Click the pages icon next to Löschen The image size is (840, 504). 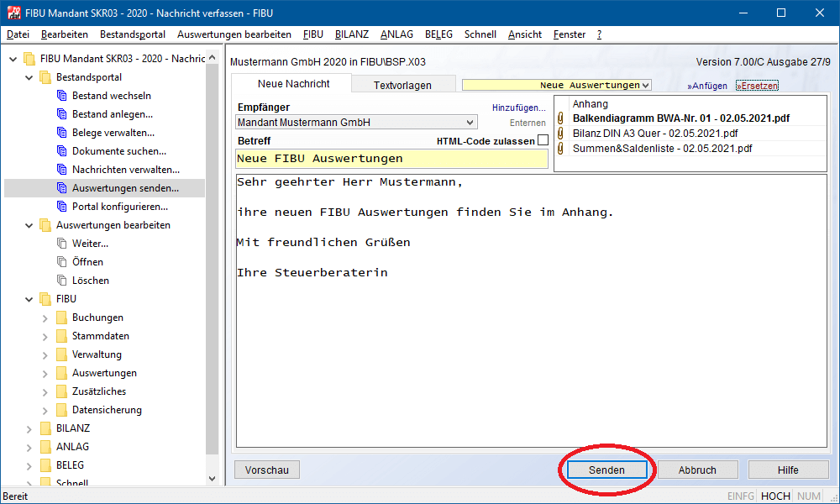pyautogui.click(x=61, y=281)
